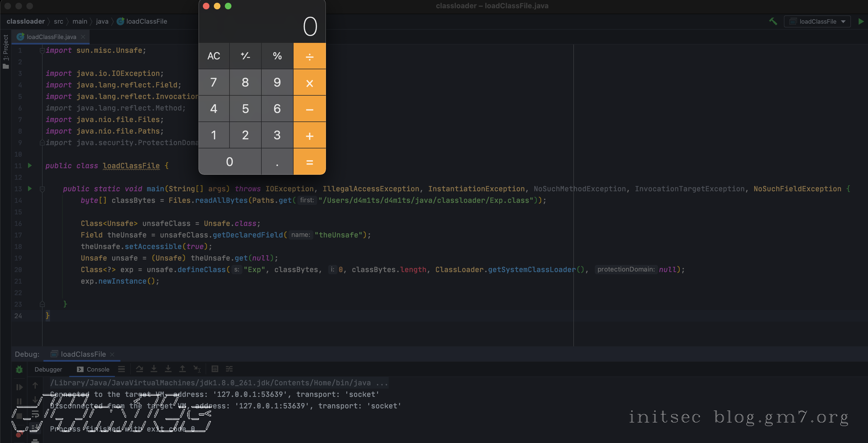The image size is (868, 443).
Task: Click run gutter arrow beside main method
Action: (30, 189)
